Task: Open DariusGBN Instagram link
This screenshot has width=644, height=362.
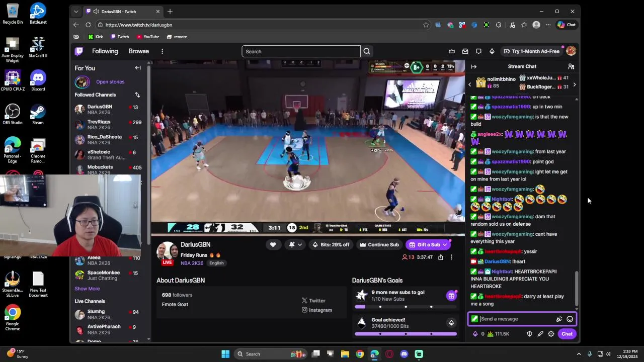Action: pyautogui.click(x=317, y=310)
